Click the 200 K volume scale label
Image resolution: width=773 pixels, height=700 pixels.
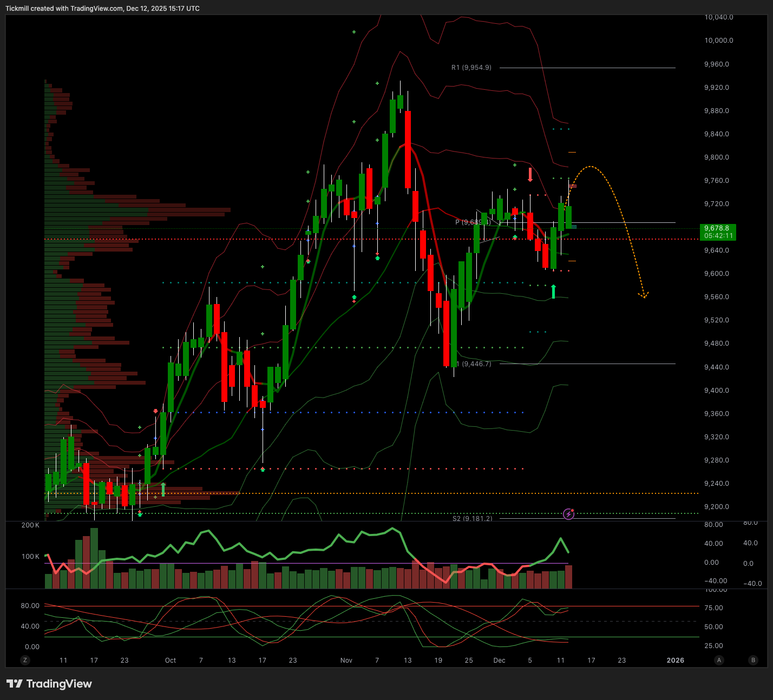coord(30,525)
